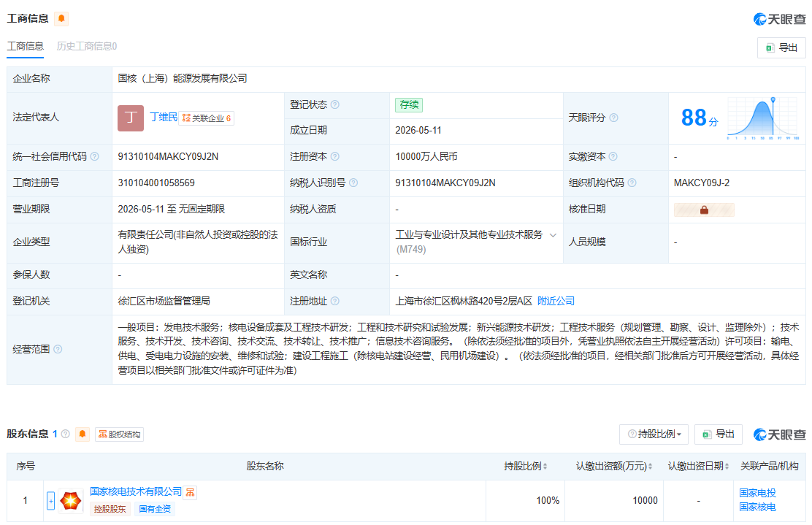Click the score distribution chart
This screenshot has height=525, width=812.
763,118
